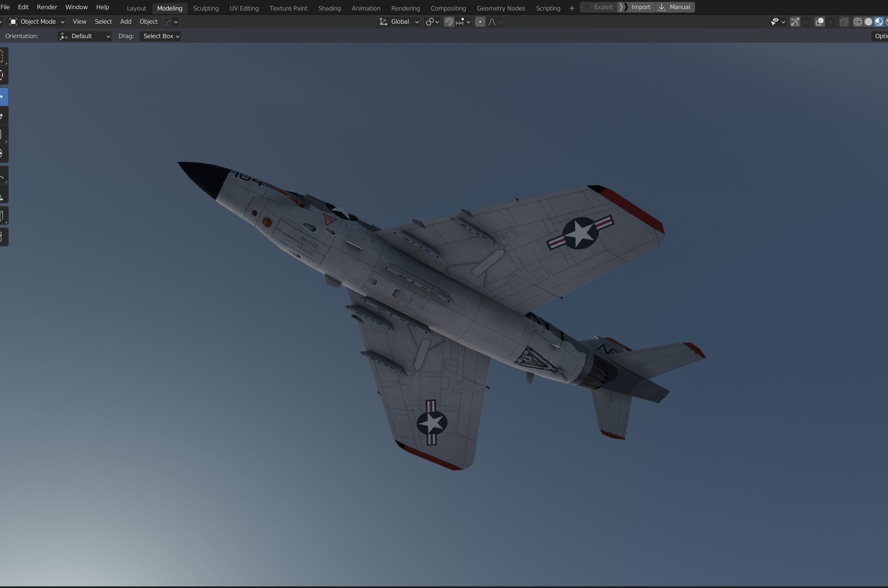Switch to solid viewport shading

tap(868, 22)
